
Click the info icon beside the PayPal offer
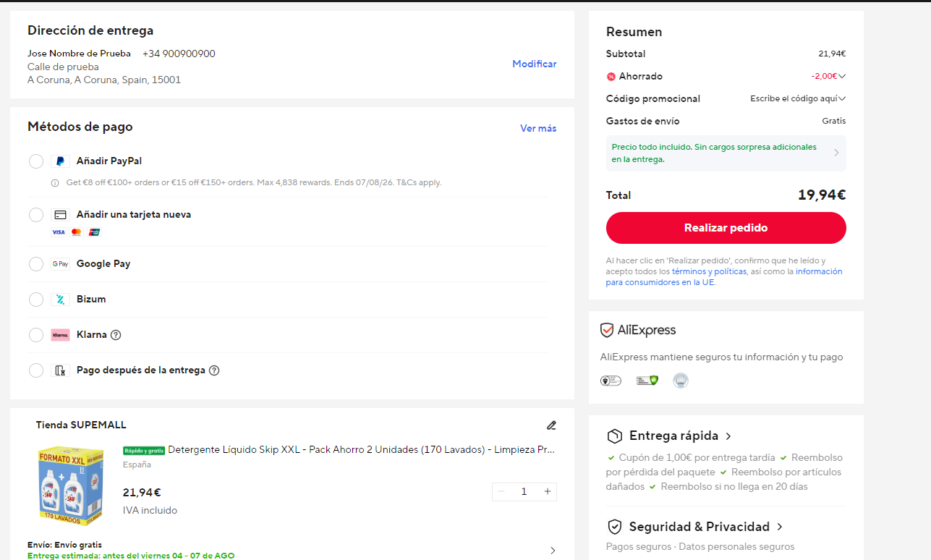click(55, 183)
